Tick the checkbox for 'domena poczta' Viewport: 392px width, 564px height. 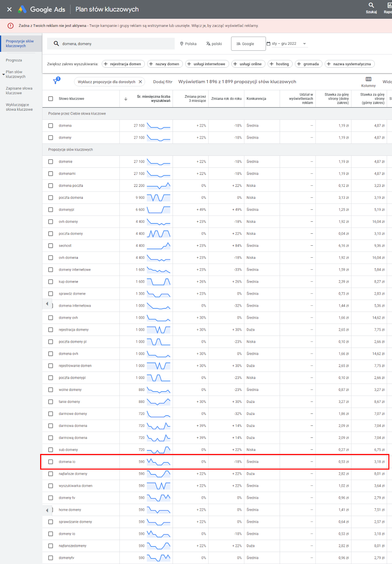[51, 186]
